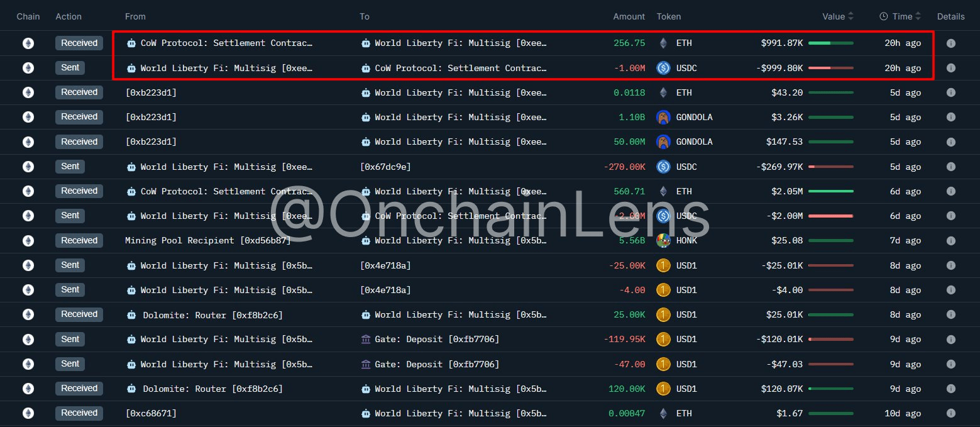The width and height of the screenshot is (980, 427).
Task: Click the Received action badge on the top row
Action: tap(79, 43)
